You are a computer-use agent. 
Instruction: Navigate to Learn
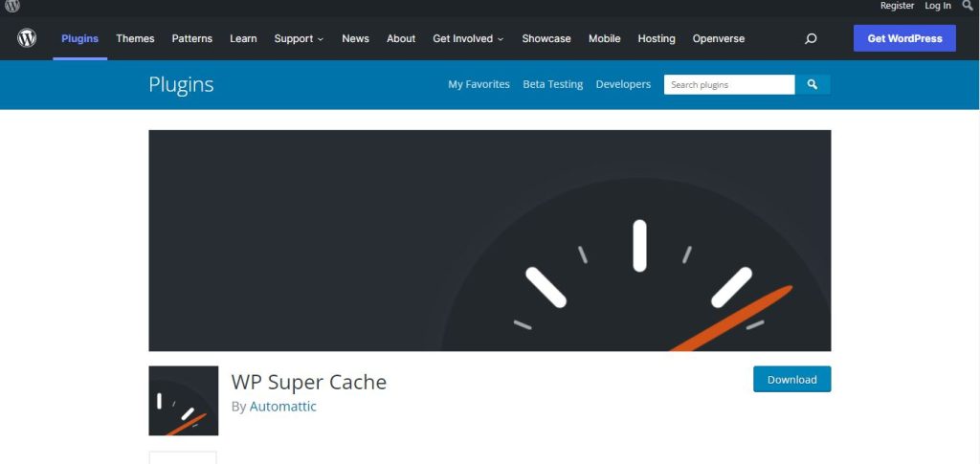243,38
